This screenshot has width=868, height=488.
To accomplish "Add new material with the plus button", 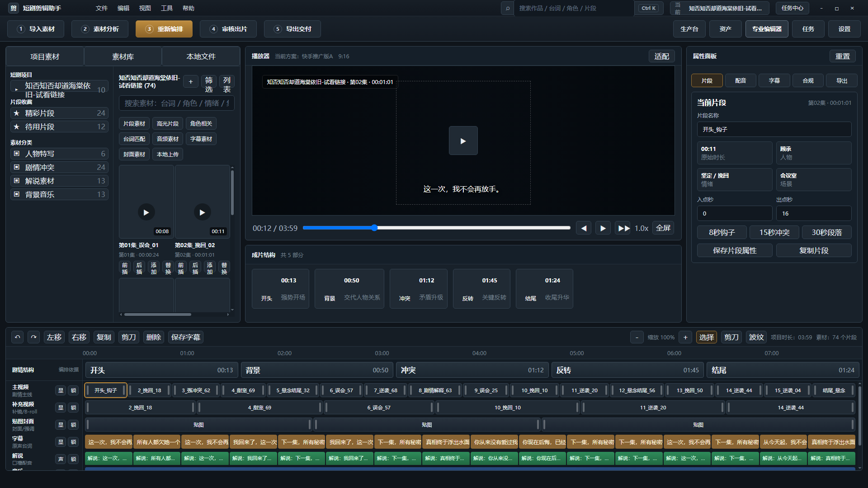I will tap(191, 82).
